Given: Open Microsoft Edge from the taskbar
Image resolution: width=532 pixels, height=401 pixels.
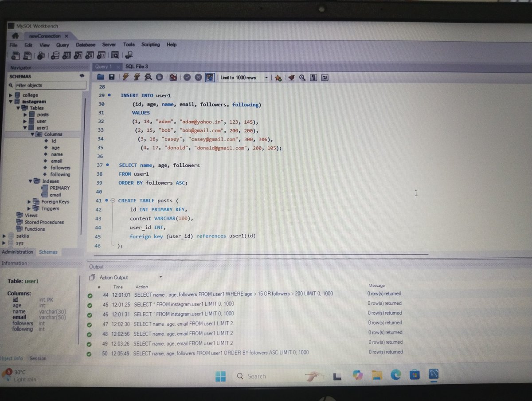Looking at the screenshot, I should tap(395, 375).
